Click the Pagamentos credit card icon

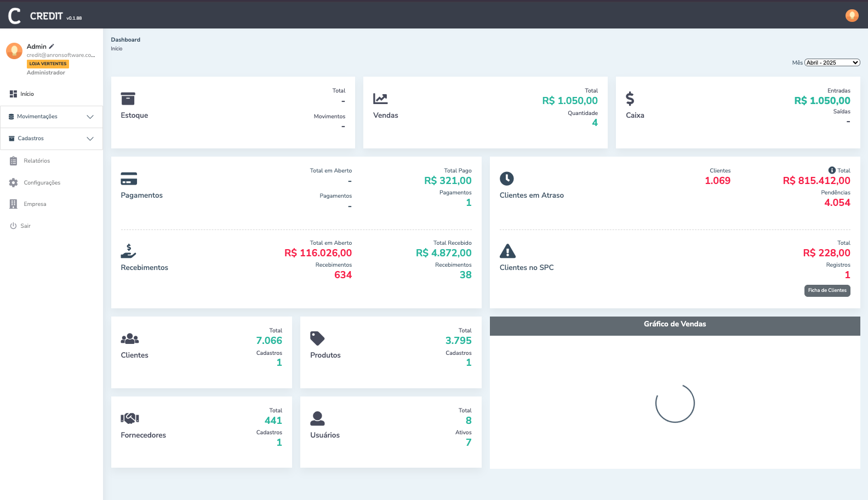pos(129,179)
